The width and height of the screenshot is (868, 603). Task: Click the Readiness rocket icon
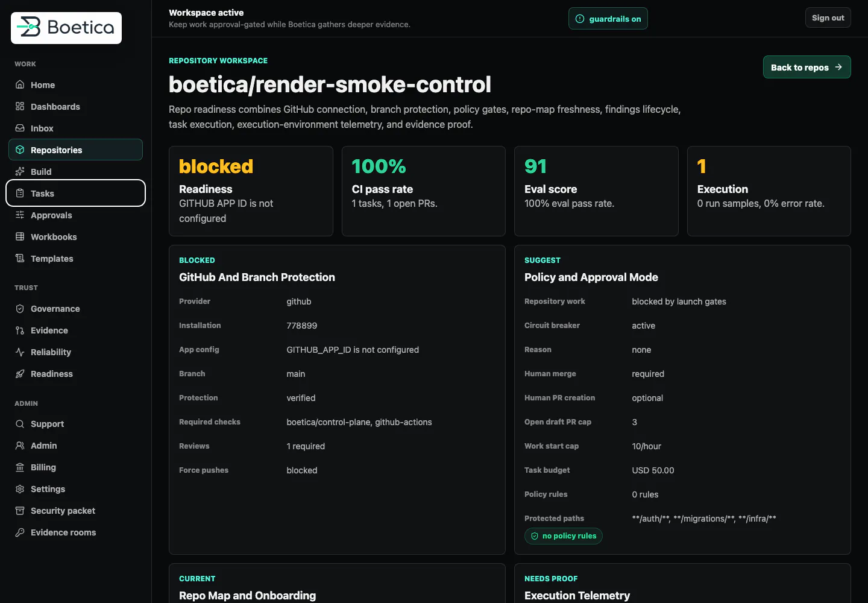[20, 374]
